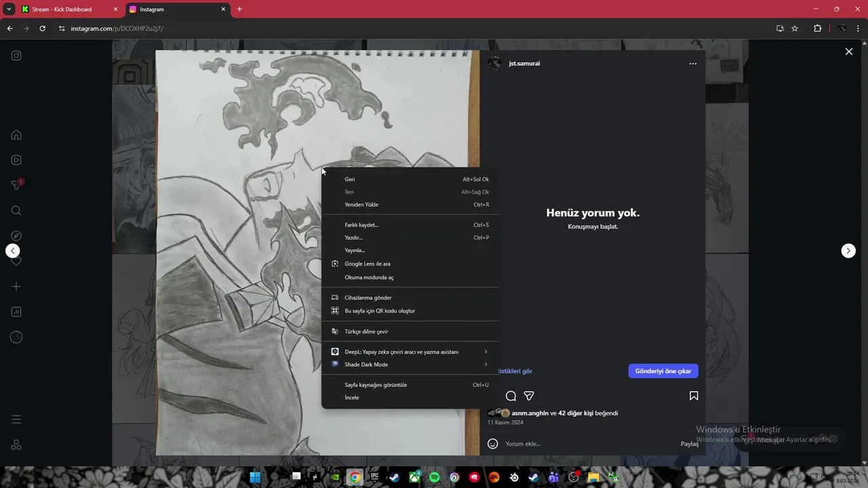Select Bu sayfa için QR kodu oluştur
868x488 pixels.
pos(410,310)
